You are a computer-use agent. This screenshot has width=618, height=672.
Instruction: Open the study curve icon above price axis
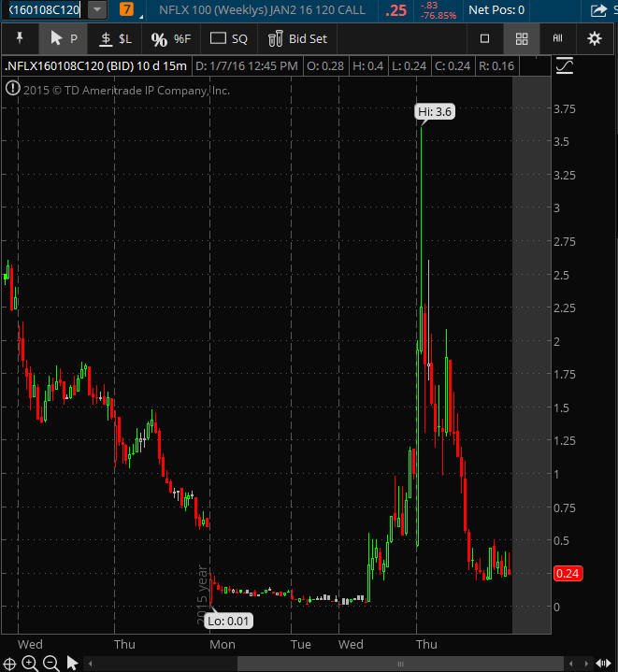(x=565, y=65)
